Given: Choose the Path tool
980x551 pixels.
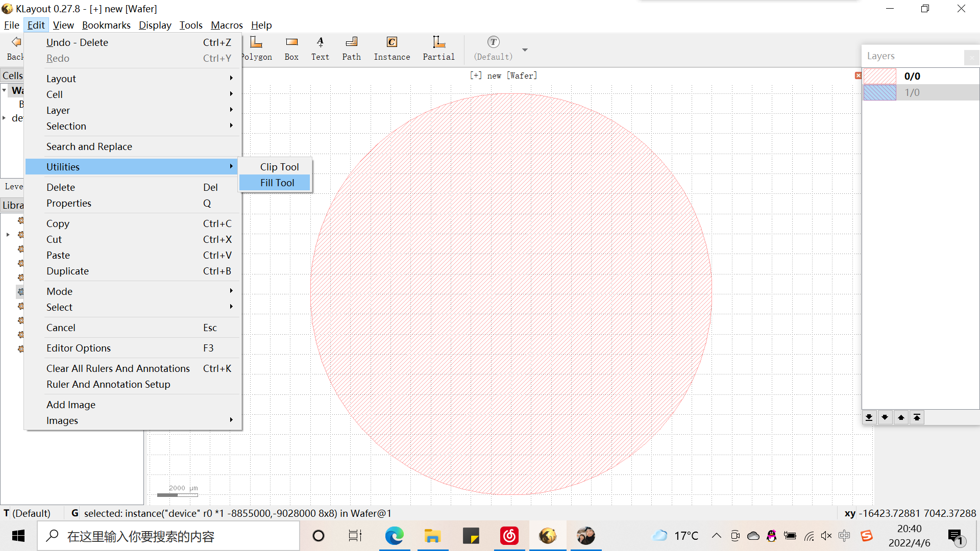Looking at the screenshot, I should [x=351, y=48].
